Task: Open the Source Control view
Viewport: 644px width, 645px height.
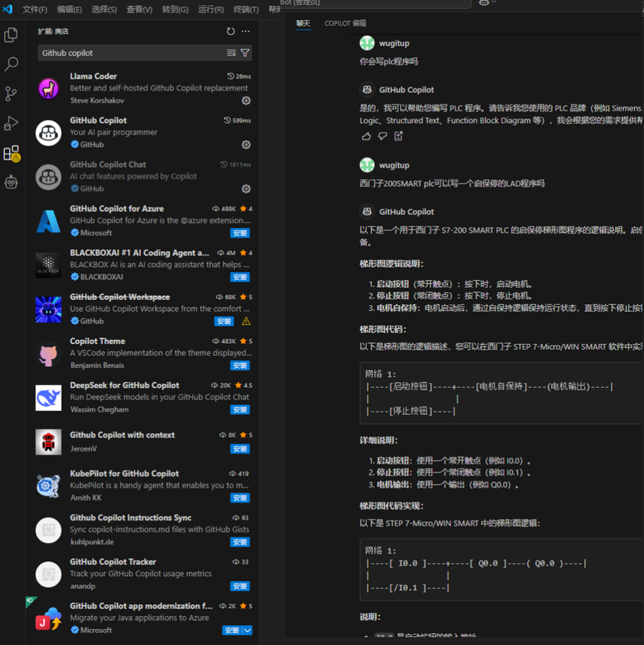Action: (11, 94)
